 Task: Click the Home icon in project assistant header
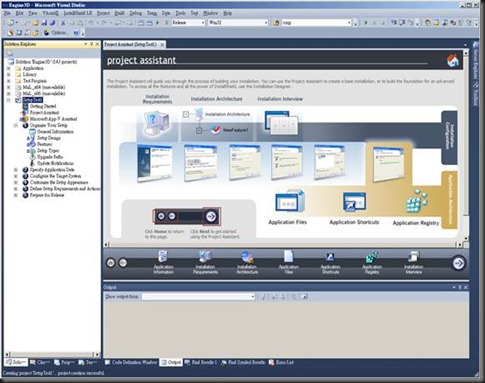coord(452,60)
